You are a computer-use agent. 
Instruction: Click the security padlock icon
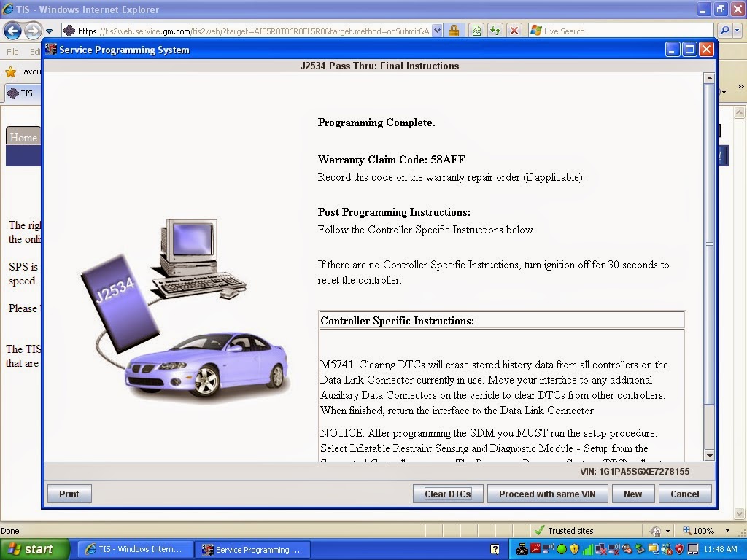[455, 31]
